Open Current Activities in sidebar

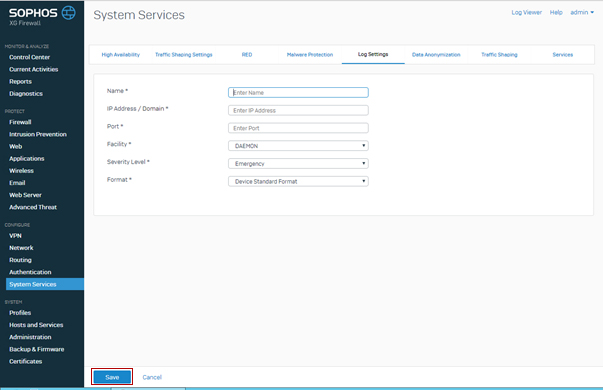click(34, 69)
